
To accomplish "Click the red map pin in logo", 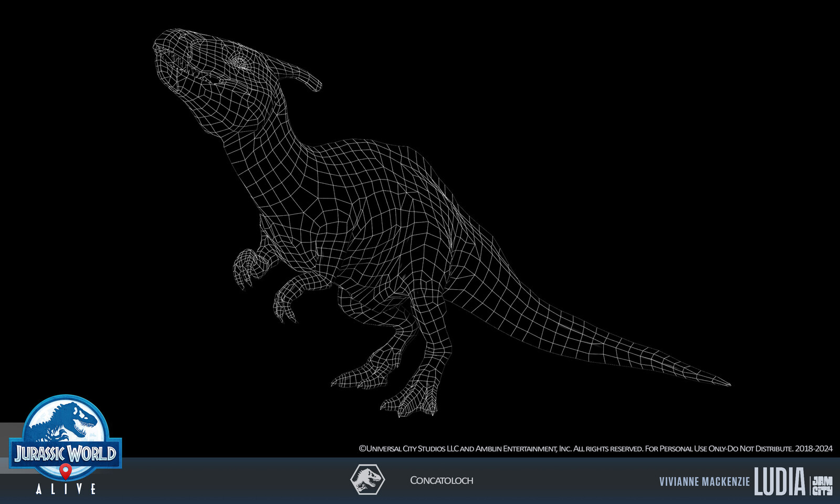I will (x=65, y=471).
